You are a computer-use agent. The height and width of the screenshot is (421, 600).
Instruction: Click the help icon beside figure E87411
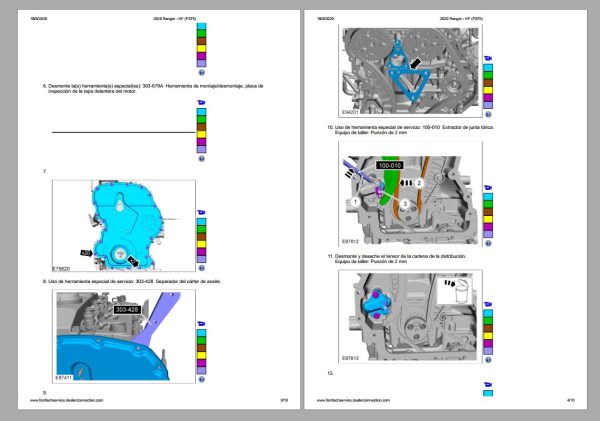202,379
